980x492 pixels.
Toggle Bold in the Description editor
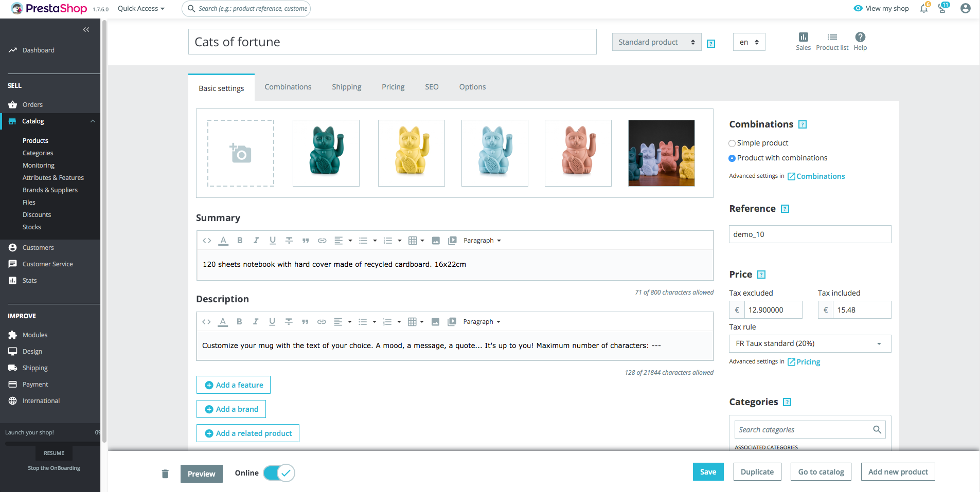(x=239, y=321)
